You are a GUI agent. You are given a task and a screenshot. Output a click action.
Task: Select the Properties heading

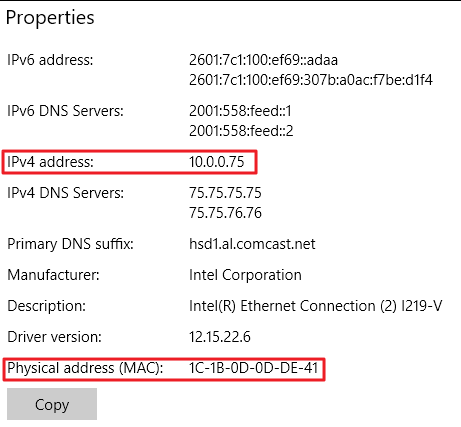click(50, 18)
